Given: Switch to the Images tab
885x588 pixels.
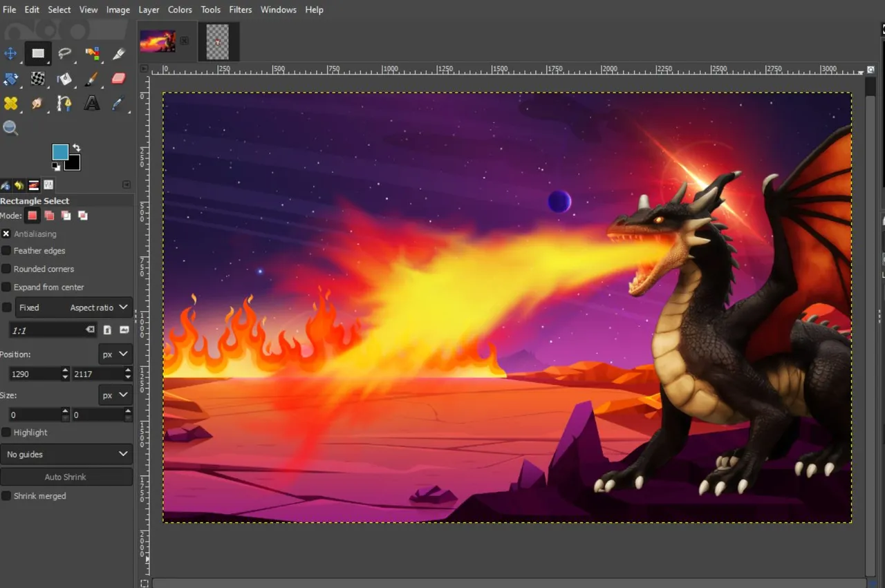Looking at the screenshot, I should pyautogui.click(x=34, y=185).
